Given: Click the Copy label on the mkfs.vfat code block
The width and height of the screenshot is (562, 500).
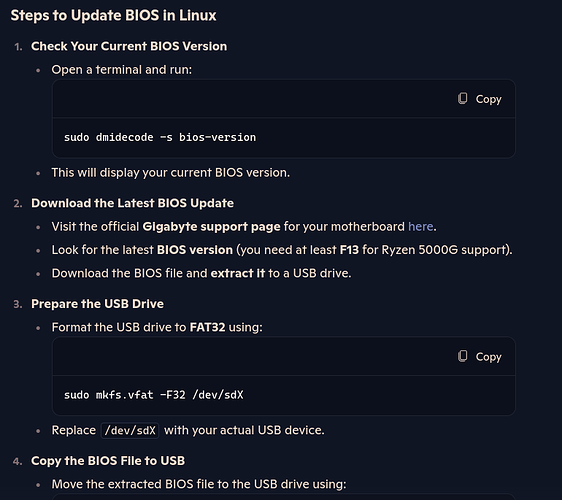Looking at the screenshot, I should point(488,357).
